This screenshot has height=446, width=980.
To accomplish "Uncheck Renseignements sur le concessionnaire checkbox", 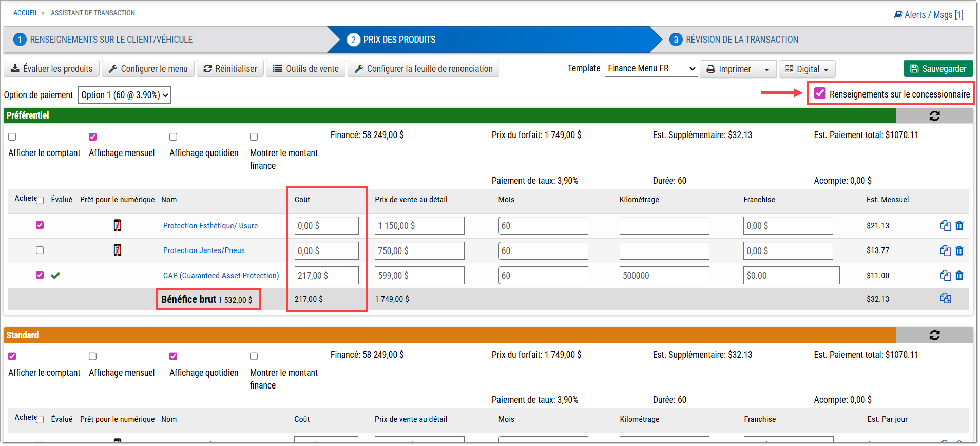I will pyautogui.click(x=820, y=93).
